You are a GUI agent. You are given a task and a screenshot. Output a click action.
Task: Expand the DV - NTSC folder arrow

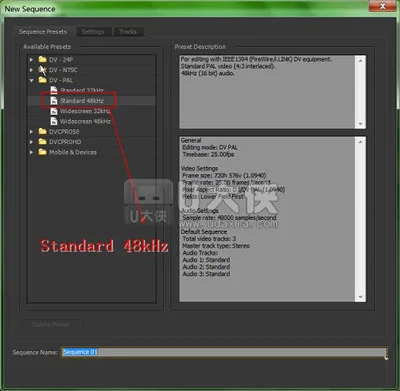[x=31, y=70]
